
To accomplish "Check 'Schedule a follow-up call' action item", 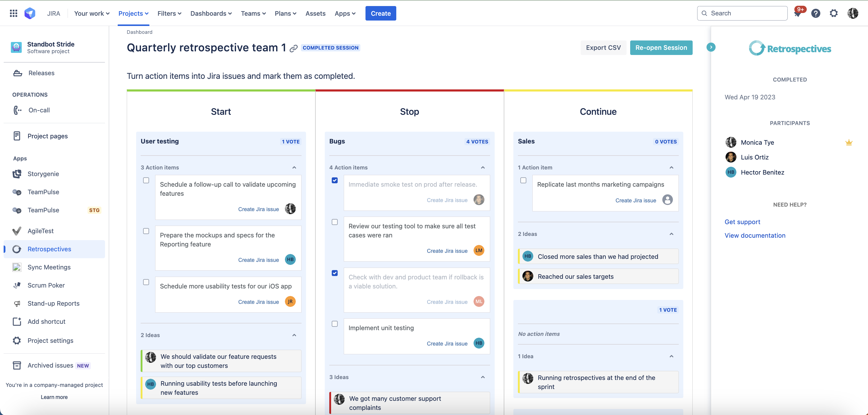I will (x=146, y=180).
